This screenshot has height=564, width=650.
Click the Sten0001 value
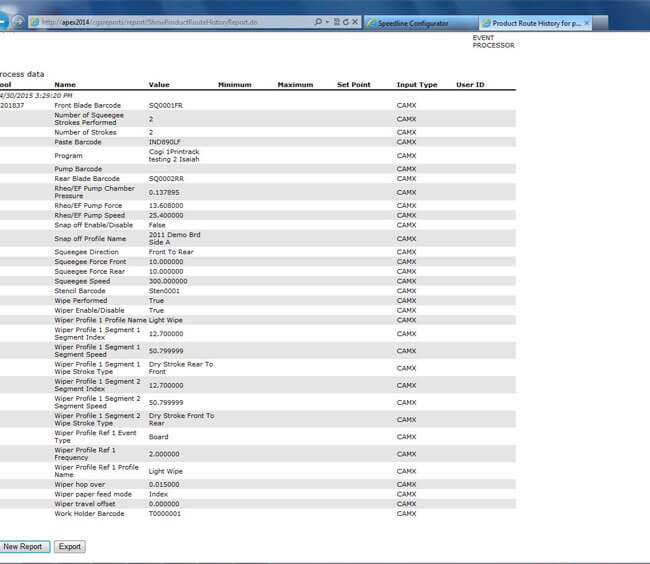tap(164, 291)
